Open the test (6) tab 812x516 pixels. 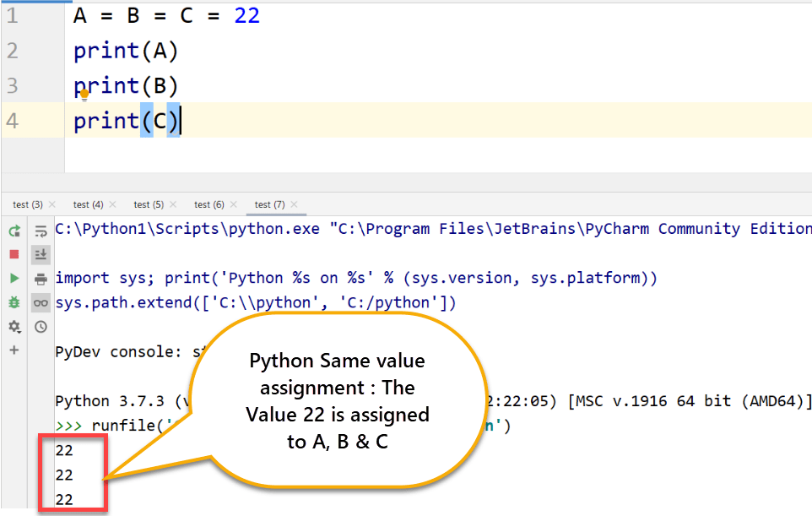coord(208,204)
